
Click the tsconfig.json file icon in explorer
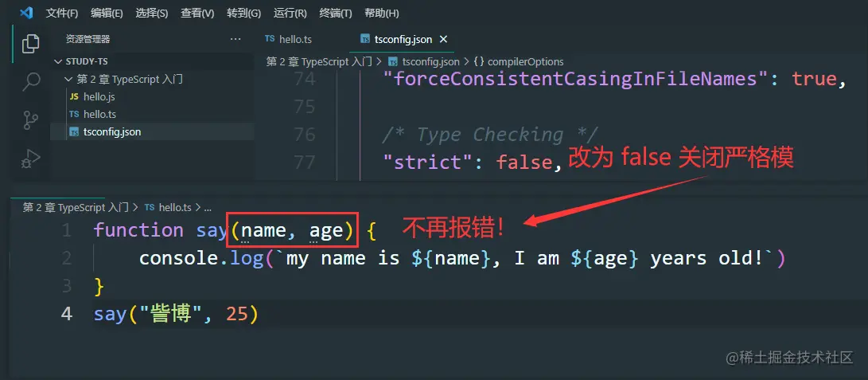[x=74, y=131]
